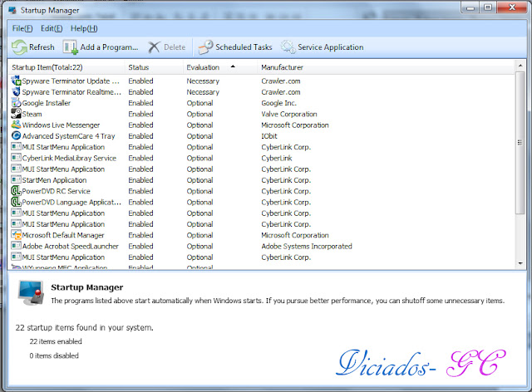
Task: Select the Microsoft Default Manager icon
Action: coord(16,235)
